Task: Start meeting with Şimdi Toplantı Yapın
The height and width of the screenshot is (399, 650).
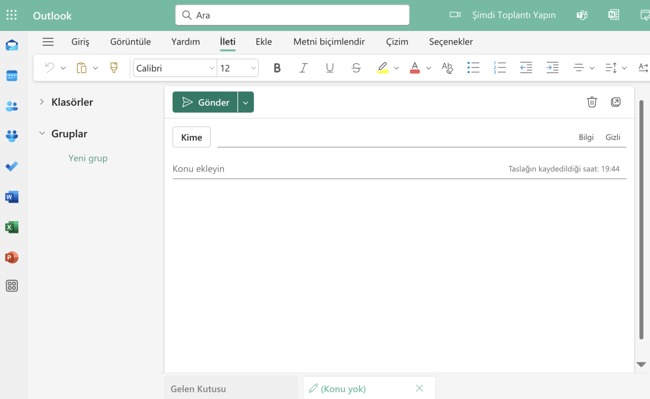Action: pyautogui.click(x=514, y=15)
